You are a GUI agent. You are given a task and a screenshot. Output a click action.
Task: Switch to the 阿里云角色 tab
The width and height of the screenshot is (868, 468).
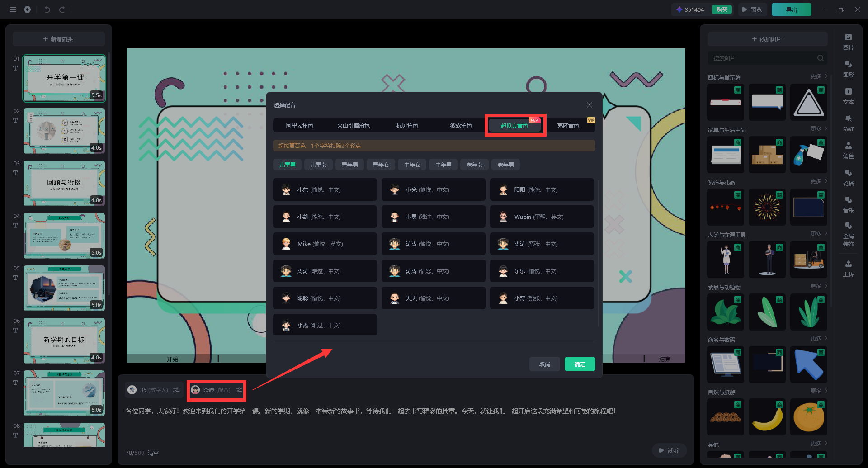(299, 126)
